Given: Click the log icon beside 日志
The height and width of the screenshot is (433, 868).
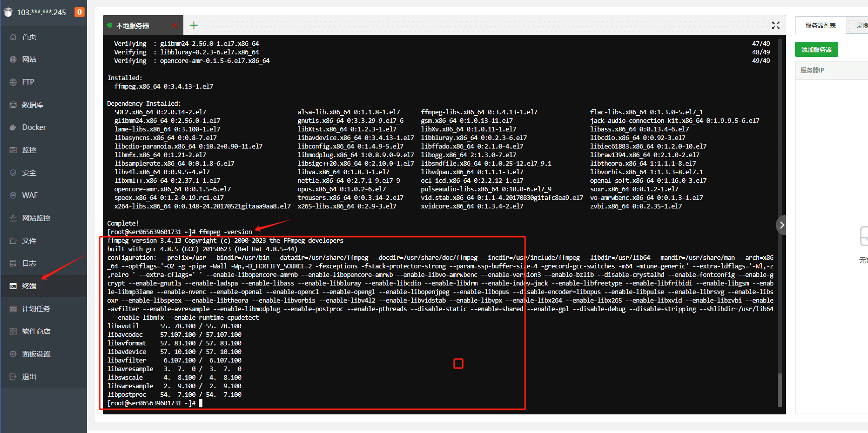Looking at the screenshot, I should coord(13,263).
